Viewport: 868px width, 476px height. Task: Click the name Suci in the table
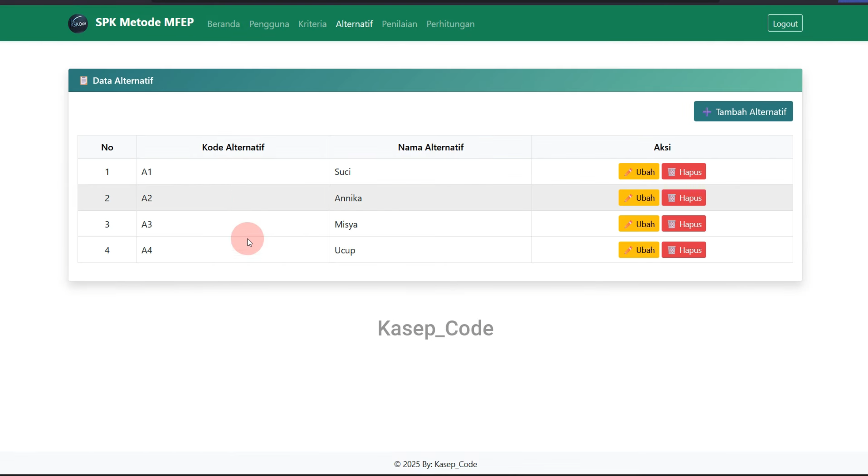(x=342, y=172)
